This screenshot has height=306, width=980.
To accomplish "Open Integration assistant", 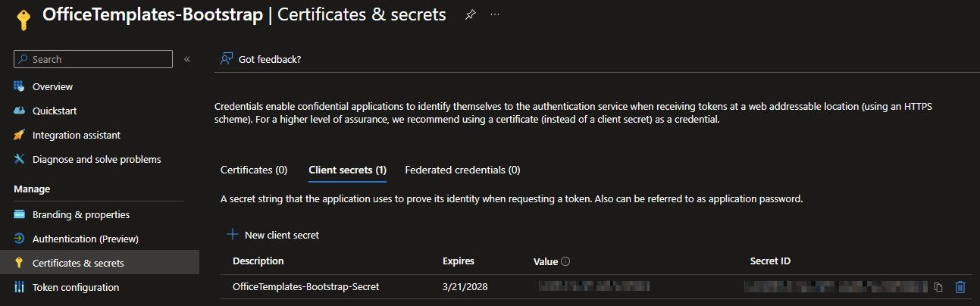I will [x=76, y=135].
